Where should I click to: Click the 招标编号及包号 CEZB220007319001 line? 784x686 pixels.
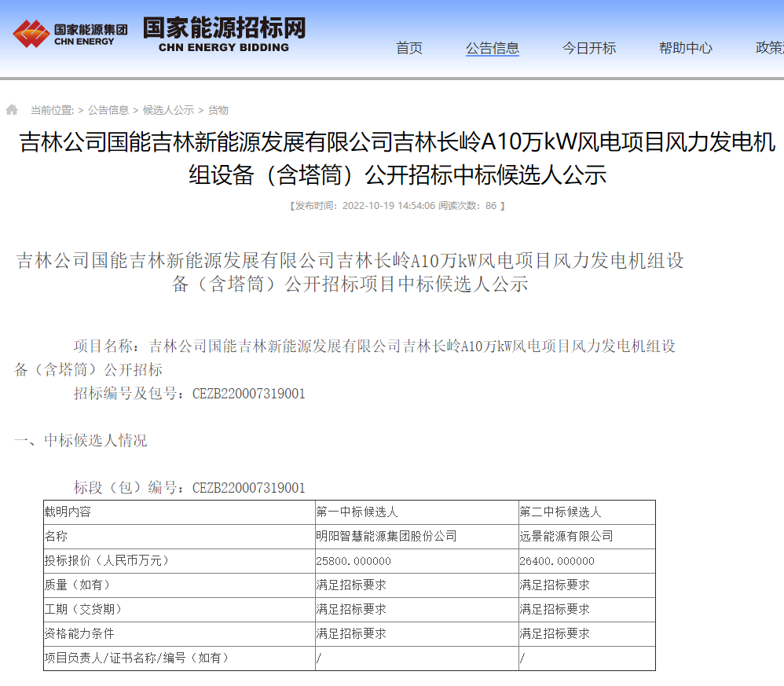click(x=189, y=394)
